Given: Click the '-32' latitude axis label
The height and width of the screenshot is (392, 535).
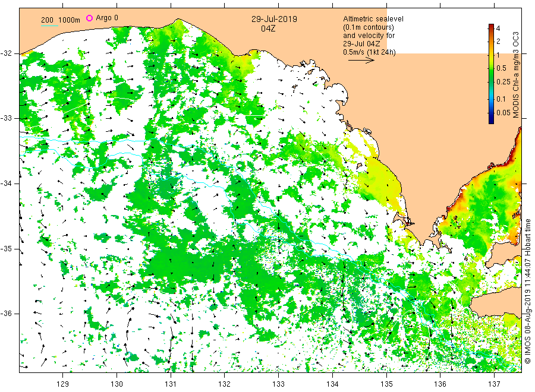Looking at the screenshot, I should (x=6, y=53).
